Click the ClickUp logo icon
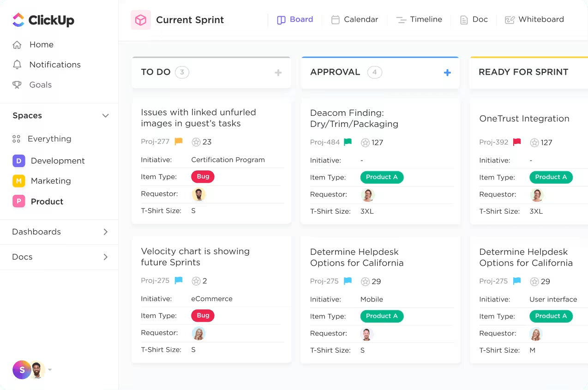588x390 pixels. 18,20
